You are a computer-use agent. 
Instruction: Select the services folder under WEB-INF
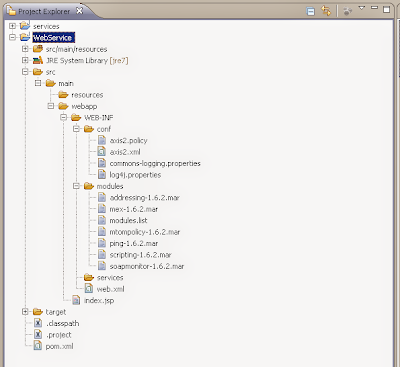click(x=110, y=277)
